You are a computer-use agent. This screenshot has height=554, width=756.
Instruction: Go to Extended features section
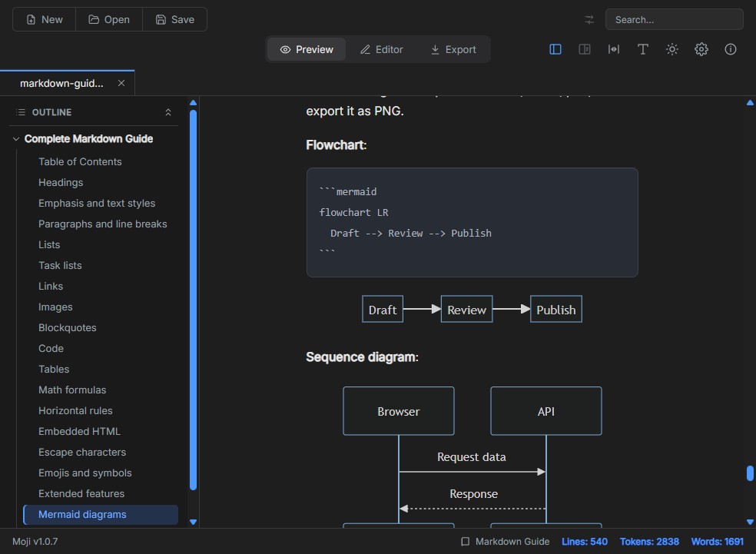point(81,493)
